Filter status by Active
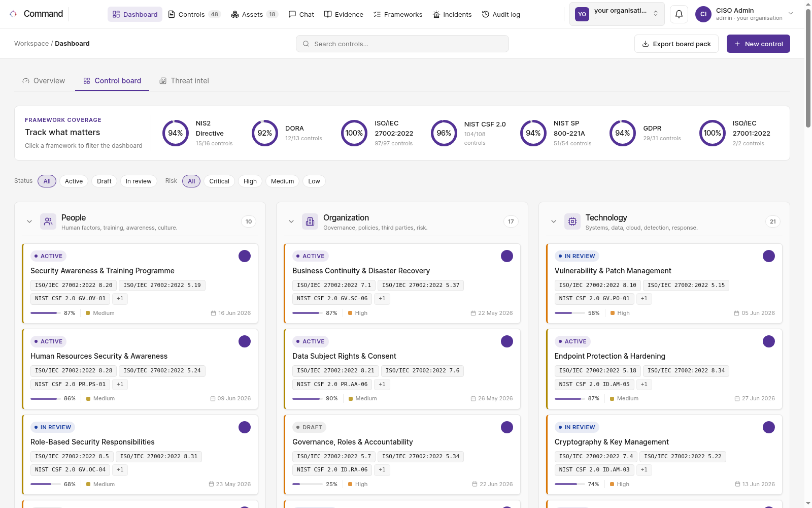This screenshot has width=812, height=508. pos(74,181)
